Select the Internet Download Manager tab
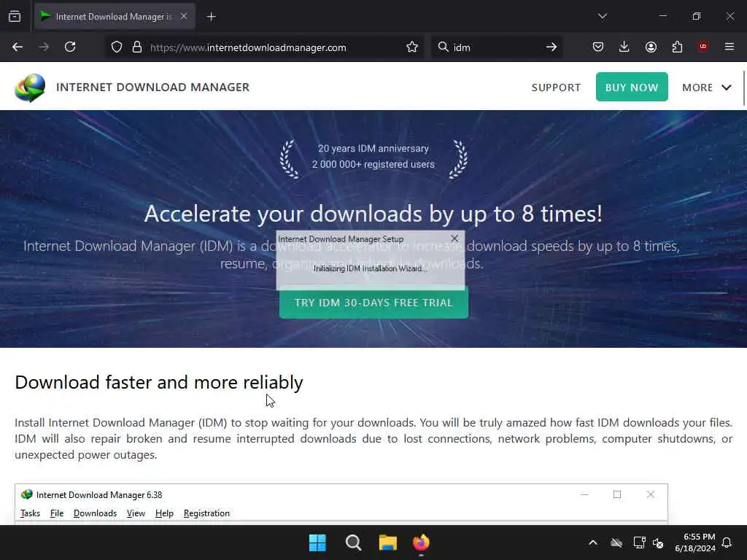This screenshot has width=747, height=560. pyautogui.click(x=115, y=17)
